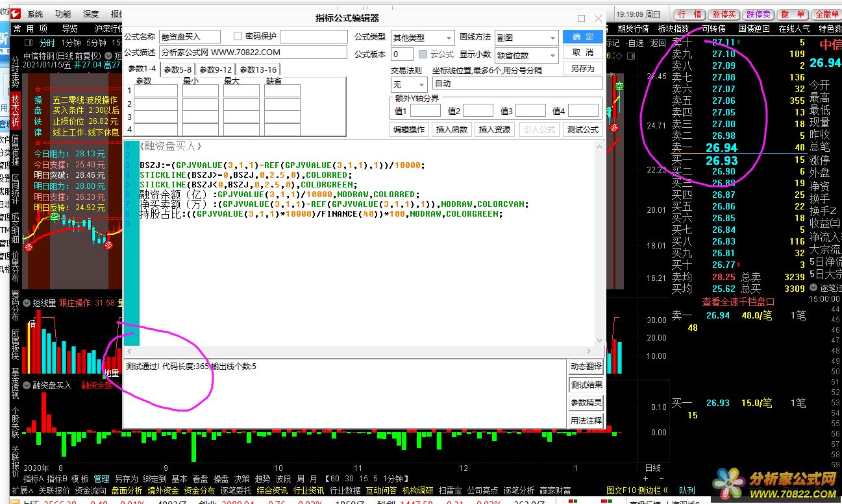Click the 撤单 button
This screenshot has height=504, width=842.
pos(793,14)
